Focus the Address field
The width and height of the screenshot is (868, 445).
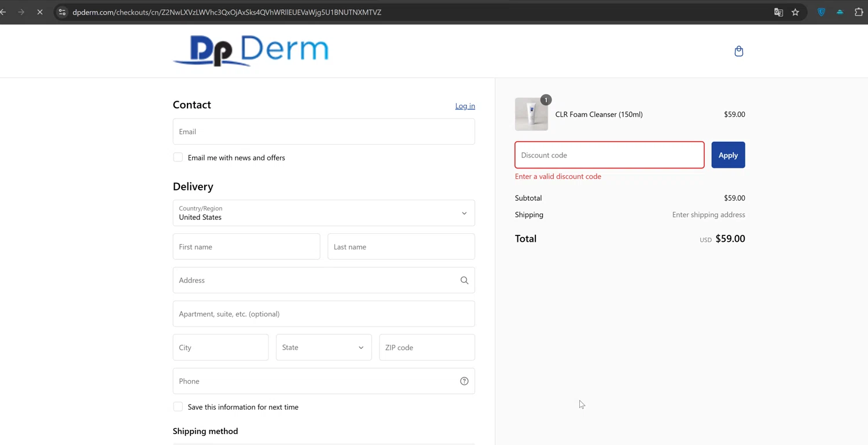[x=324, y=280]
